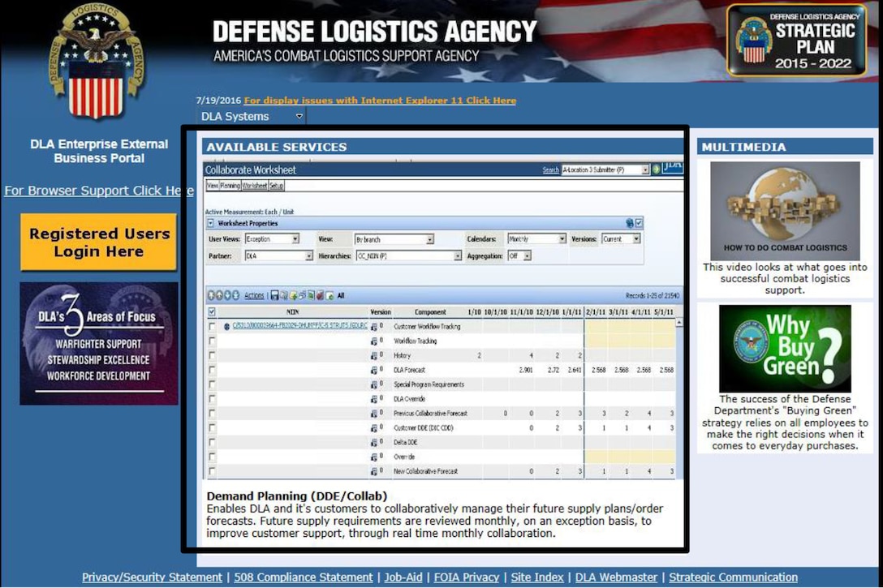The width and height of the screenshot is (883, 588).
Task: Click version icon in Previous Collaborative Forecast row
Action: click(x=374, y=414)
